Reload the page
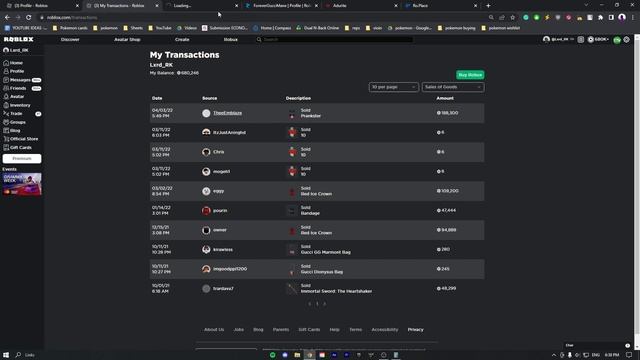 click(29, 18)
